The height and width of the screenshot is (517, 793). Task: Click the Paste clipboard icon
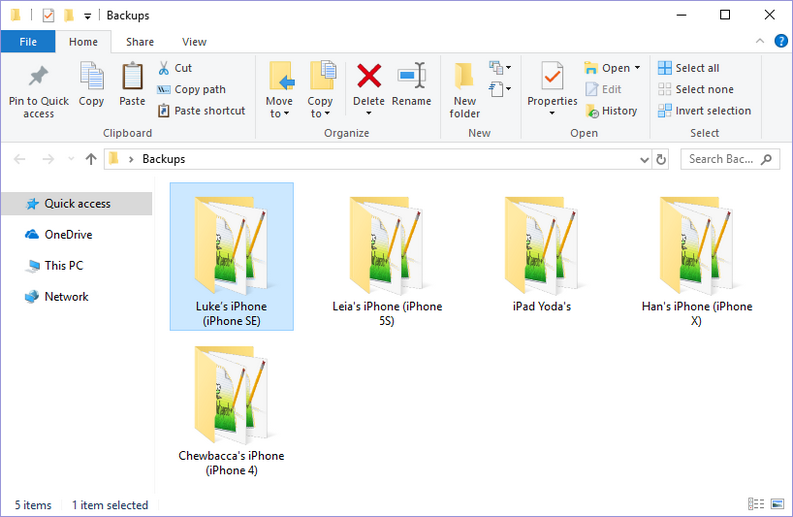pyautogui.click(x=132, y=76)
